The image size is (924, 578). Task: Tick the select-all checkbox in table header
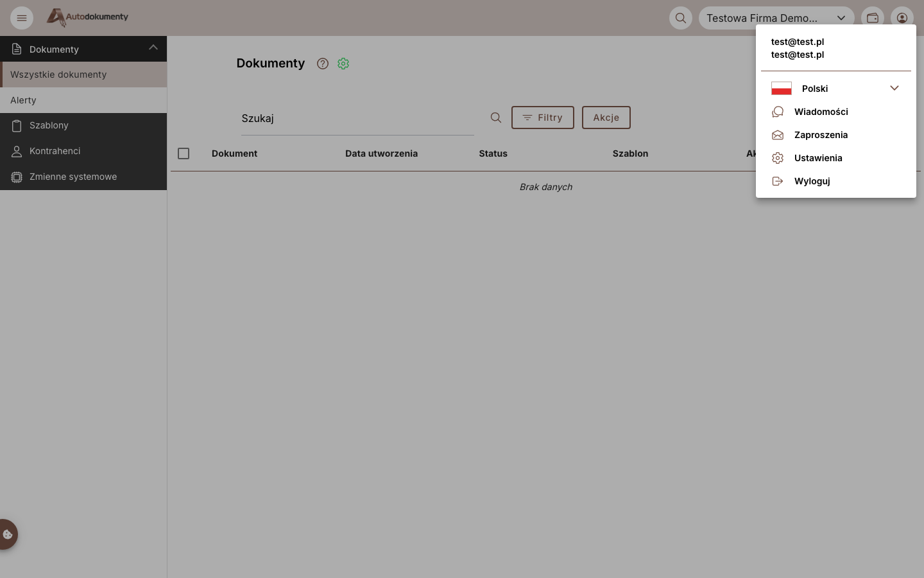184,153
